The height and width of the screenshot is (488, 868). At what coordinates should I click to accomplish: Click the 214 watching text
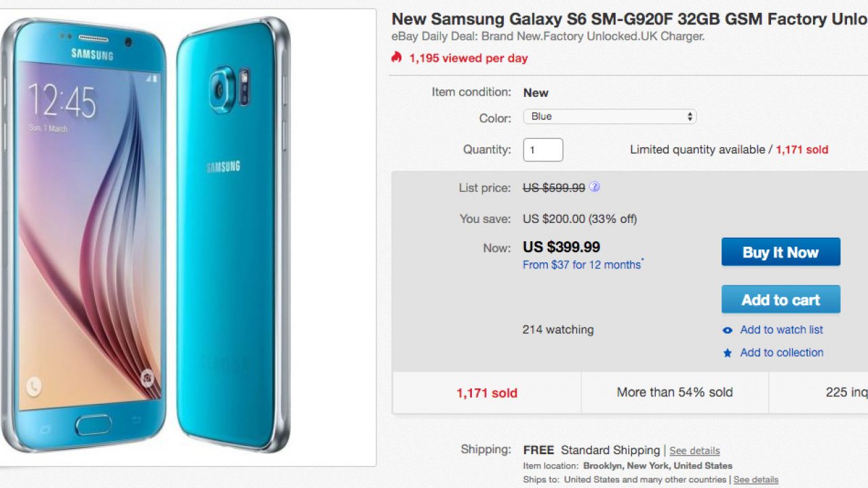click(x=558, y=330)
